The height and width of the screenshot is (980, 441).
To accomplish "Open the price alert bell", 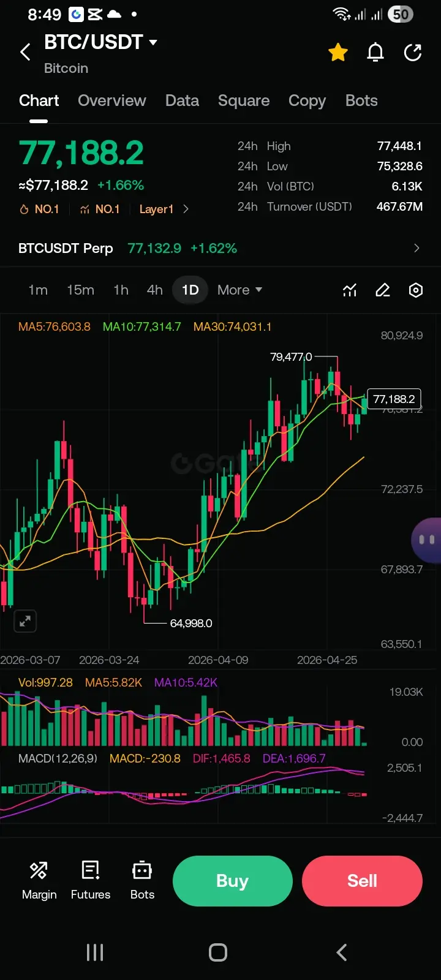I will (x=375, y=53).
